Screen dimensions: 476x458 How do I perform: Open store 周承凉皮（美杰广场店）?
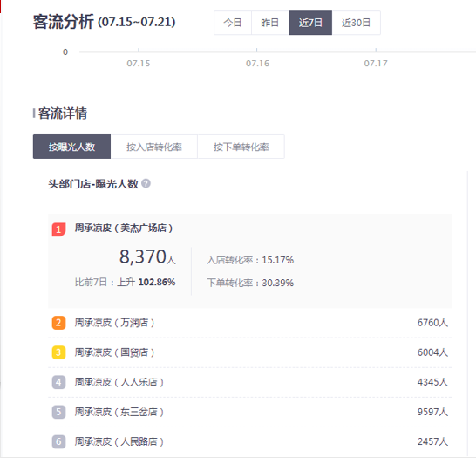point(124,228)
